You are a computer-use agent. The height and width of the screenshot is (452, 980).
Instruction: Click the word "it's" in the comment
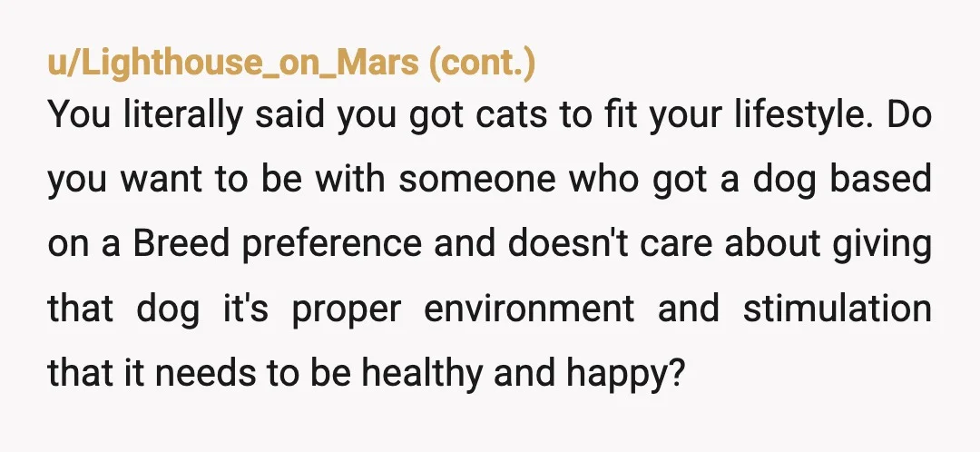tap(246, 308)
